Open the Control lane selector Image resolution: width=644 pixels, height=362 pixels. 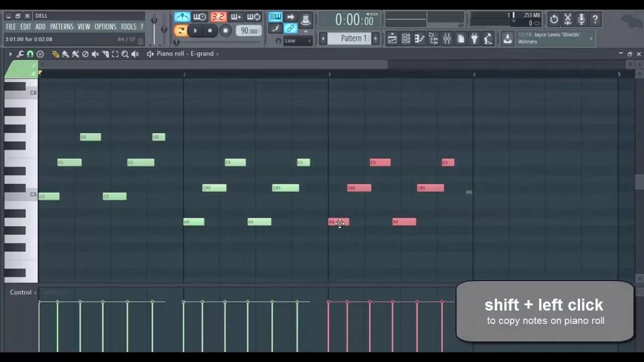(x=23, y=292)
